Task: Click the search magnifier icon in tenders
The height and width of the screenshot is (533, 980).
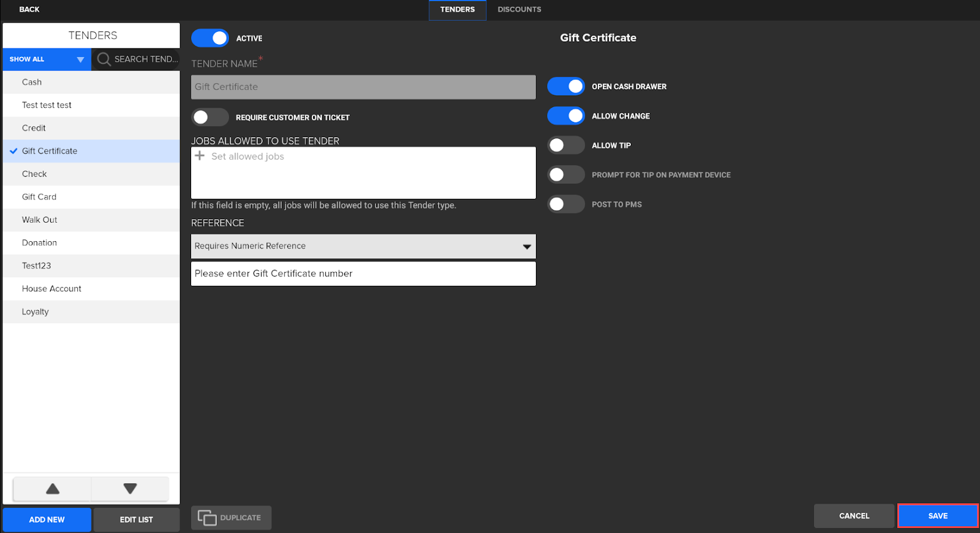Action: [x=104, y=59]
